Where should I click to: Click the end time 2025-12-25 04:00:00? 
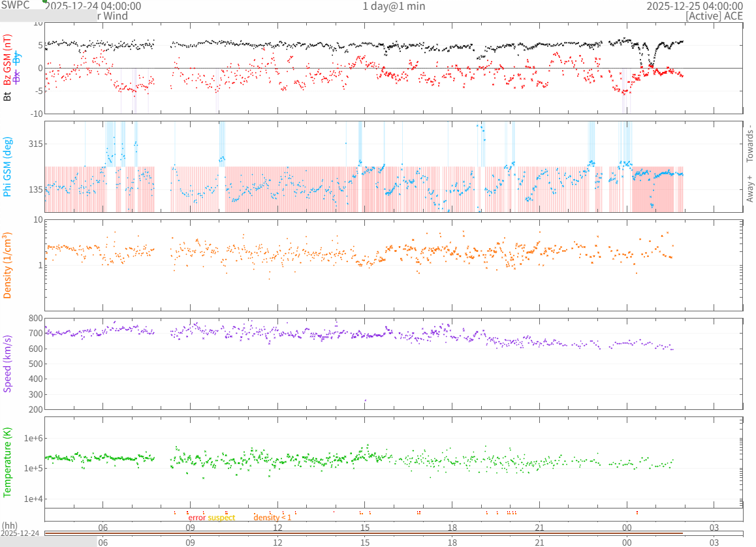(x=694, y=6)
